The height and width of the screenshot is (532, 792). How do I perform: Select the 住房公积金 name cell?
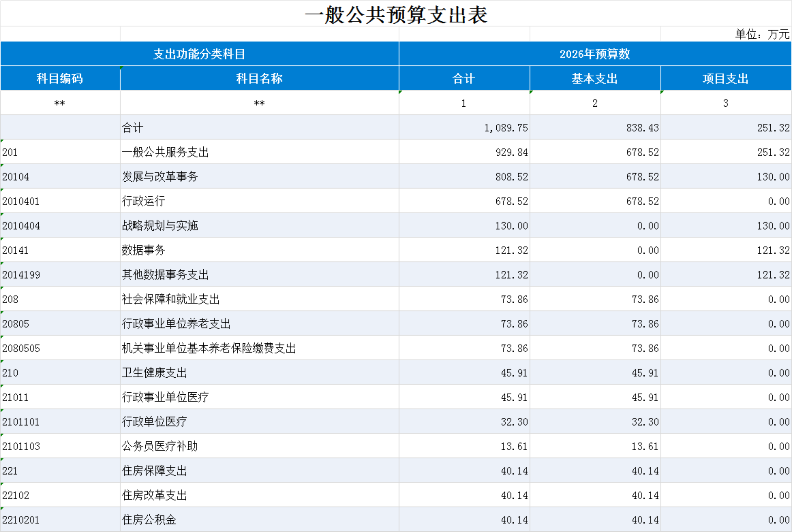[149, 520]
